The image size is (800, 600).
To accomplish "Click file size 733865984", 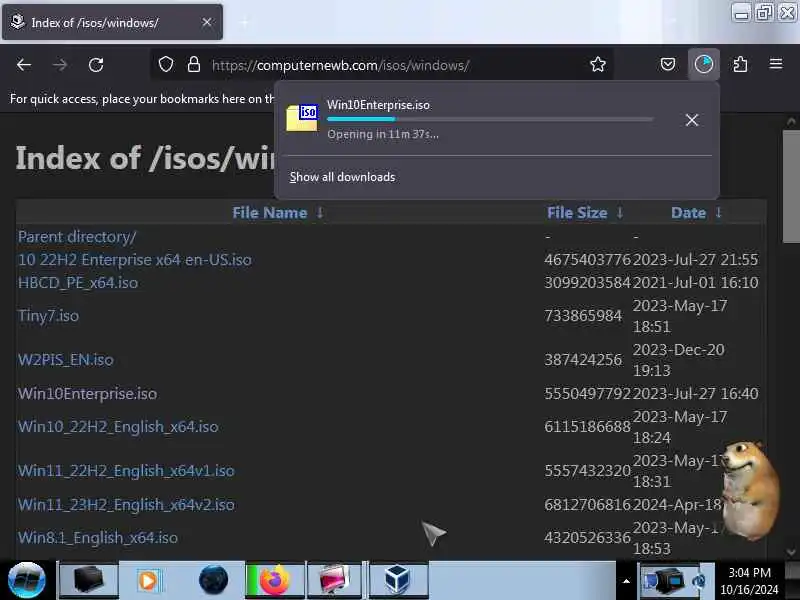I will click(583, 316).
